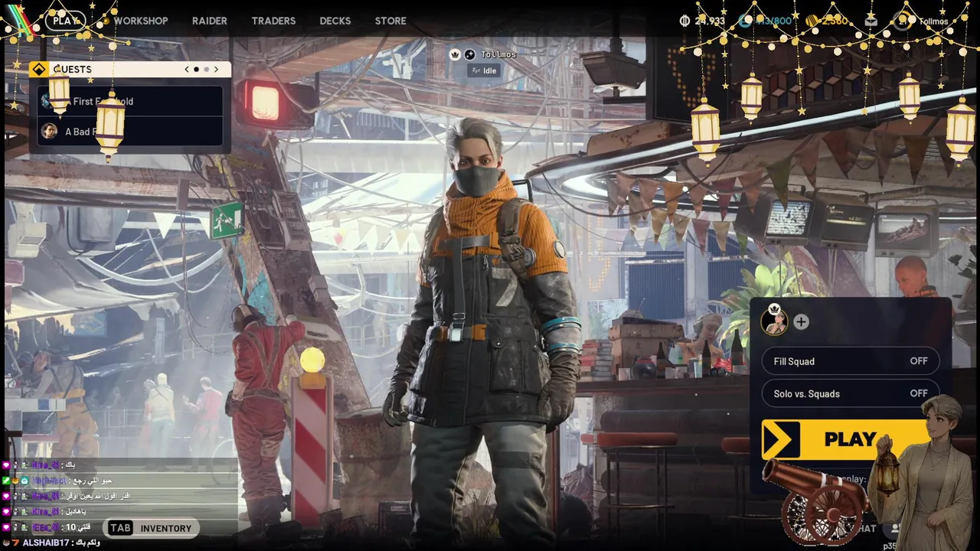
Task: Click the Idle status label
Action: coord(484,70)
